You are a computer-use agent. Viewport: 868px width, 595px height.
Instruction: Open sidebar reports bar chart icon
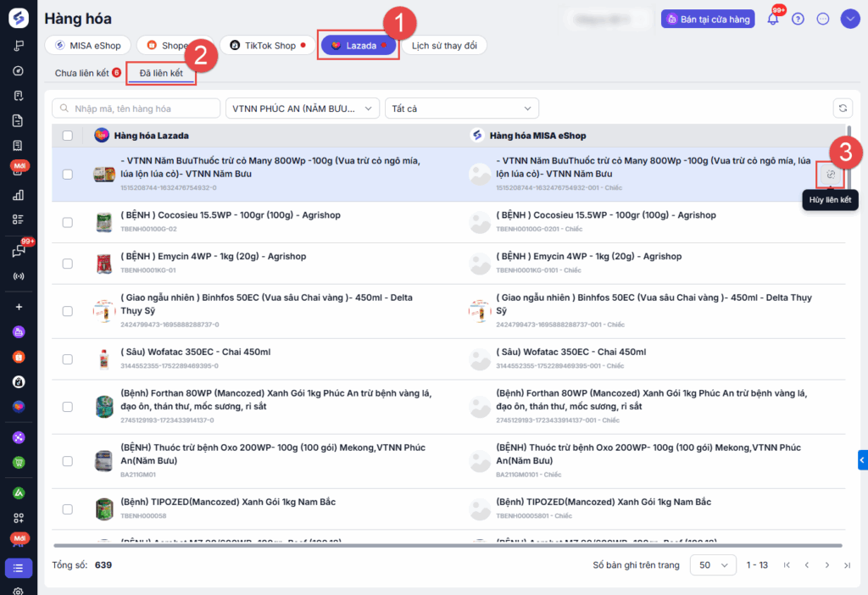click(19, 195)
